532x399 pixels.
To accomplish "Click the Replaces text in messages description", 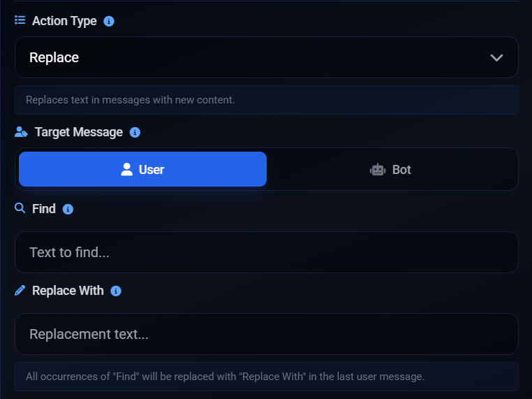I will (131, 100).
